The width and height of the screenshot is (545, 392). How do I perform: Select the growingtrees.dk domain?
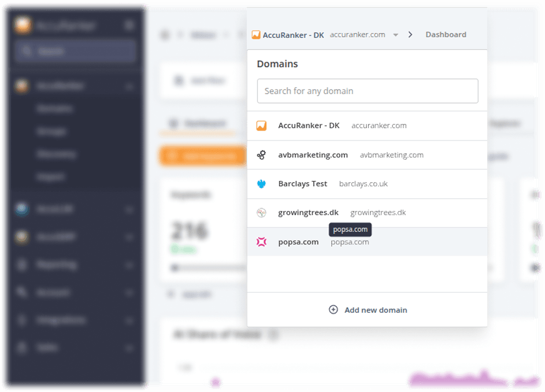[367, 213]
